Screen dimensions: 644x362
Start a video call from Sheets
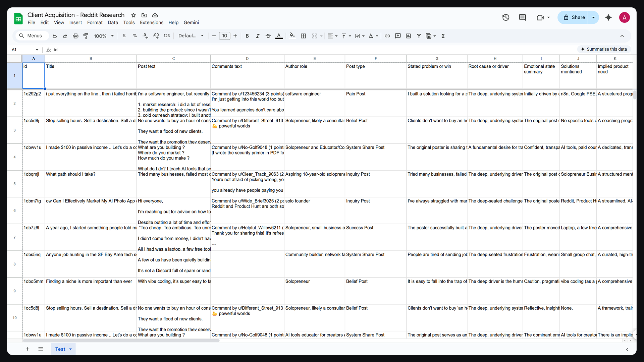click(541, 17)
